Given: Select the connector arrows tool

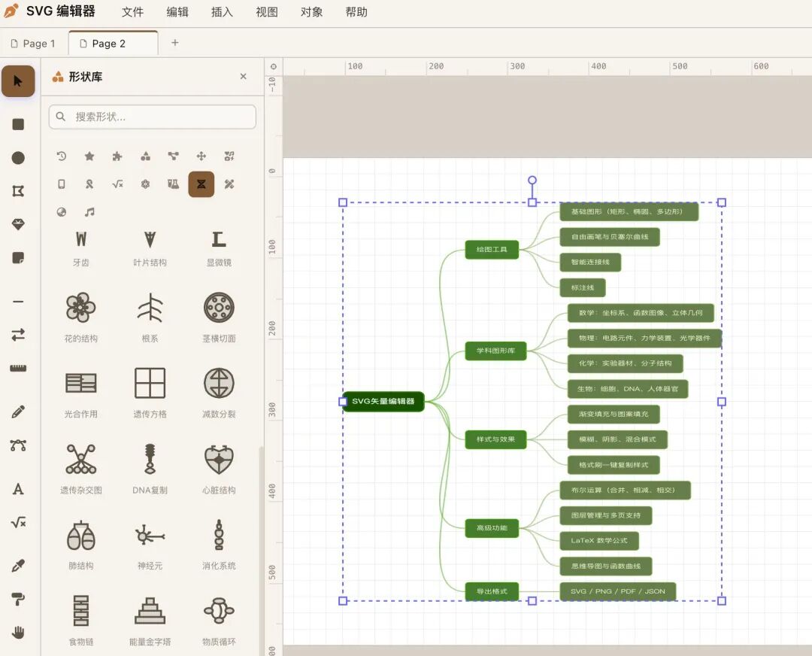Looking at the screenshot, I should 18,335.
